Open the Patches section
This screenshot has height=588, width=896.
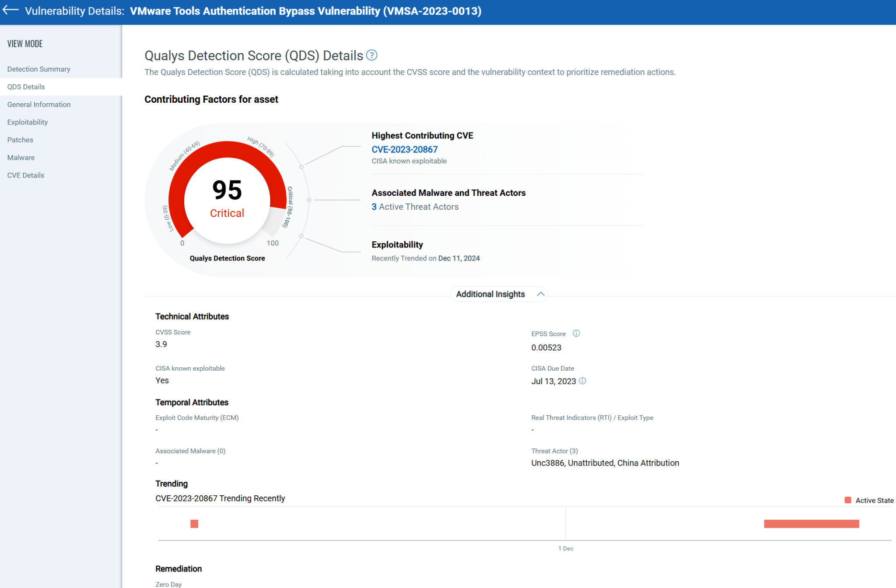(20, 139)
